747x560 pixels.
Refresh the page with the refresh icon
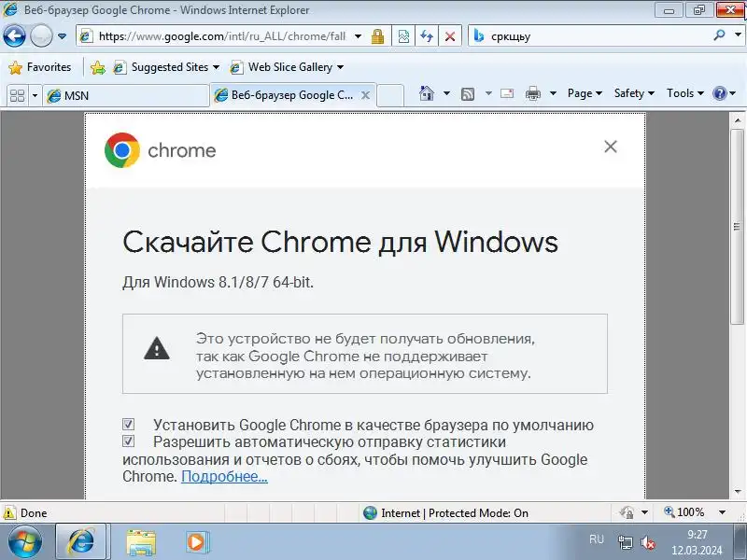[427, 36]
